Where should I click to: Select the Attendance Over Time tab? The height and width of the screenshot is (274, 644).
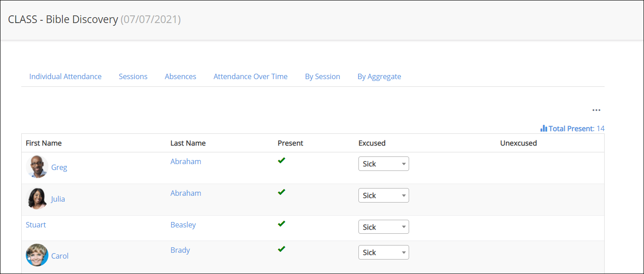pyautogui.click(x=250, y=76)
